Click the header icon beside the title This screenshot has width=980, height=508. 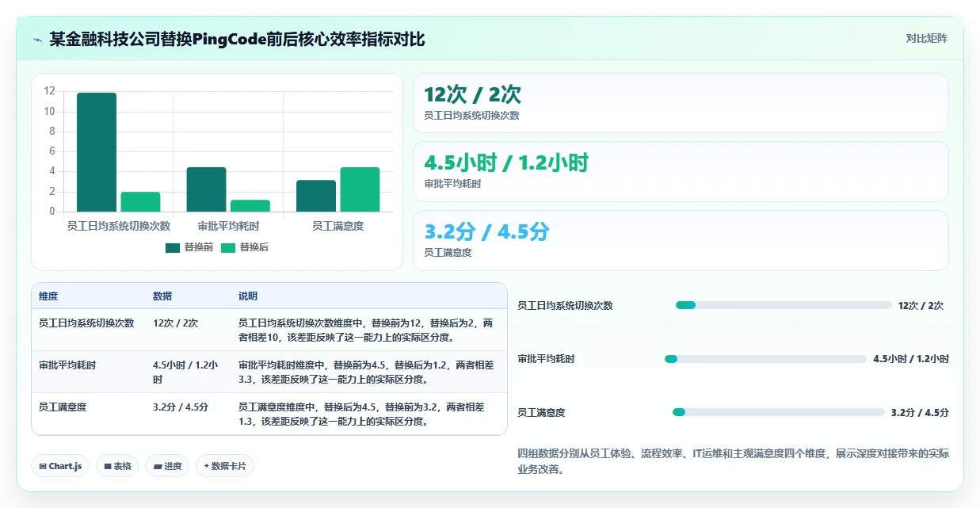point(38,39)
